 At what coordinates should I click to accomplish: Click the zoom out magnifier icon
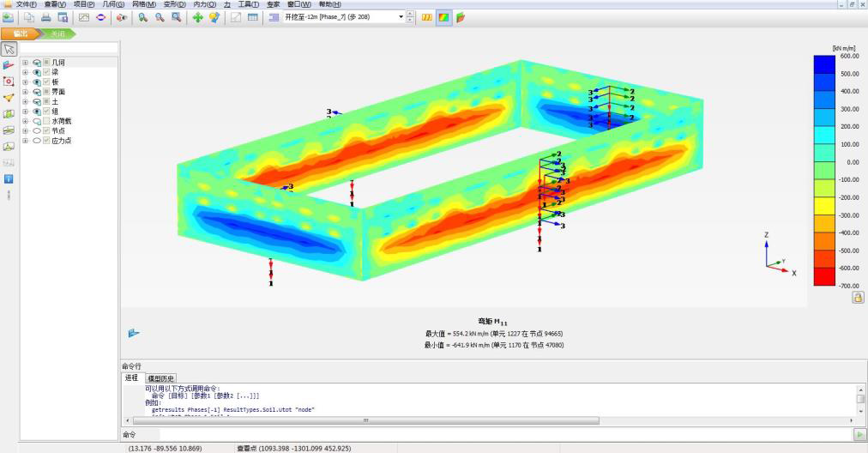[x=160, y=17]
